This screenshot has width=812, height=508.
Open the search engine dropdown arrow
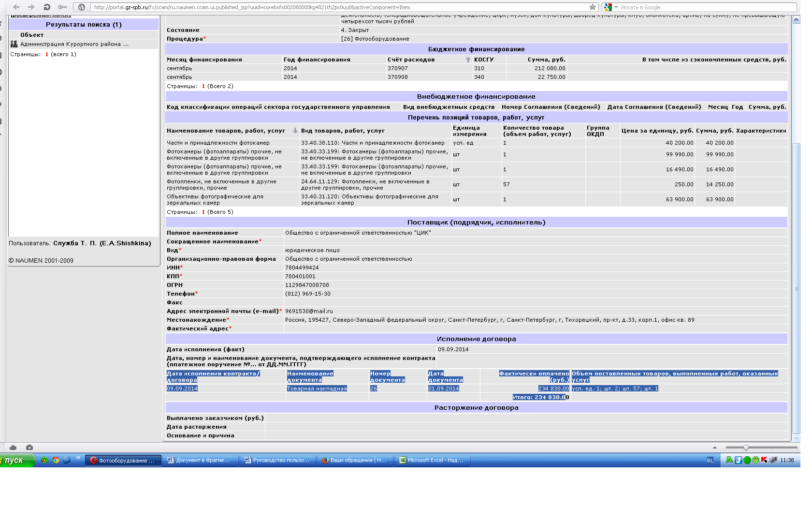(x=616, y=7)
